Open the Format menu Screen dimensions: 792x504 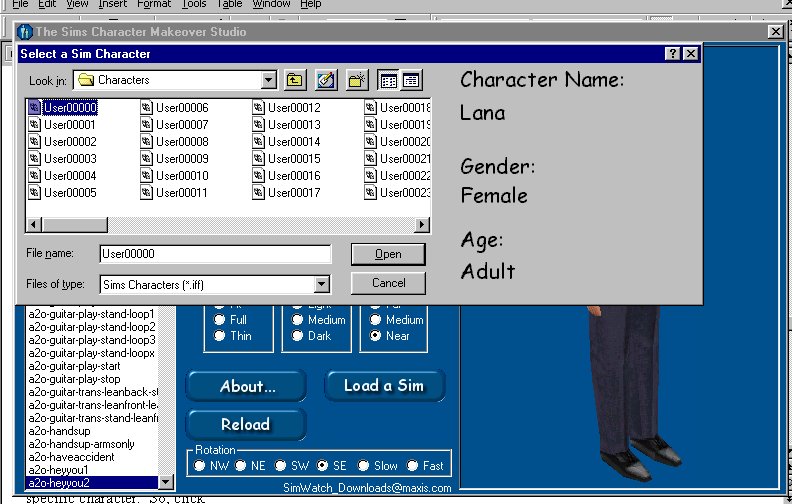click(154, 4)
